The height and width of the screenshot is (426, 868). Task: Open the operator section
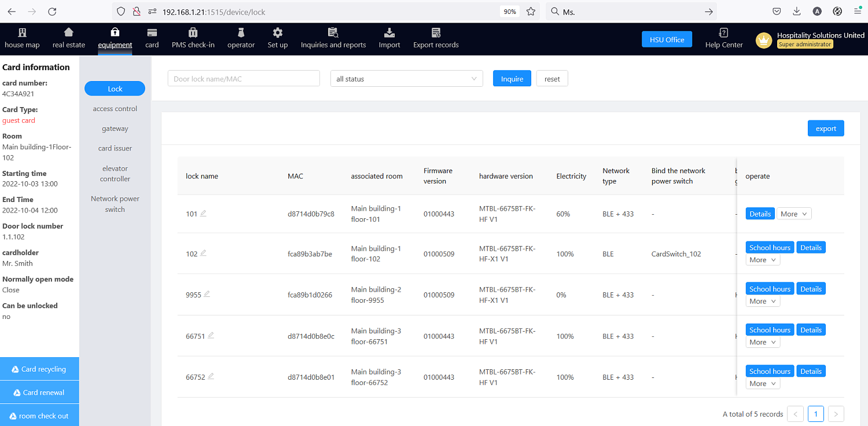pyautogui.click(x=241, y=39)
